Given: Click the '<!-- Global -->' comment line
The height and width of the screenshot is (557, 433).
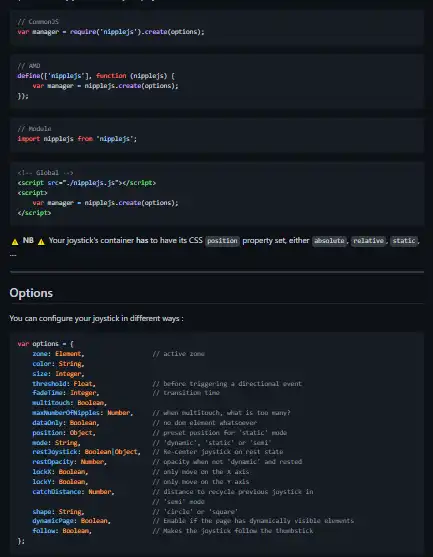Looking at the screenshot, I should [45, 173].
